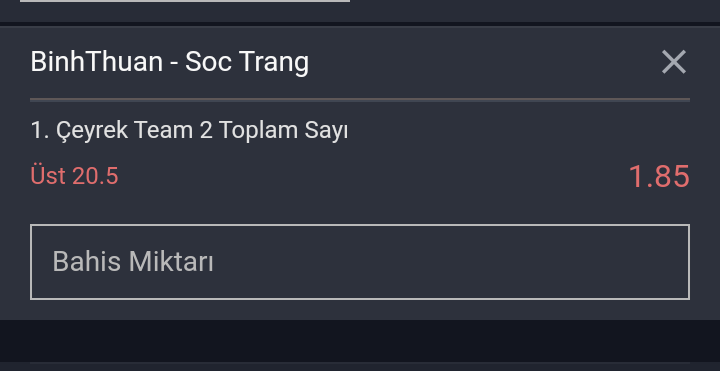Click the Soc Trang team name
Image resolution: width=720 pixels, height=371 pixels.
(247, 62)
